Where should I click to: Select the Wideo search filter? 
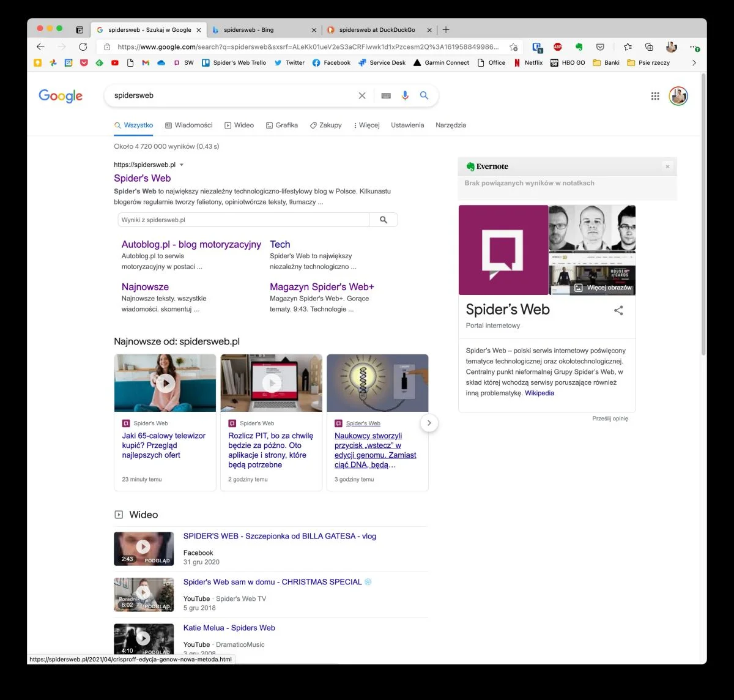tap(239, 125)
